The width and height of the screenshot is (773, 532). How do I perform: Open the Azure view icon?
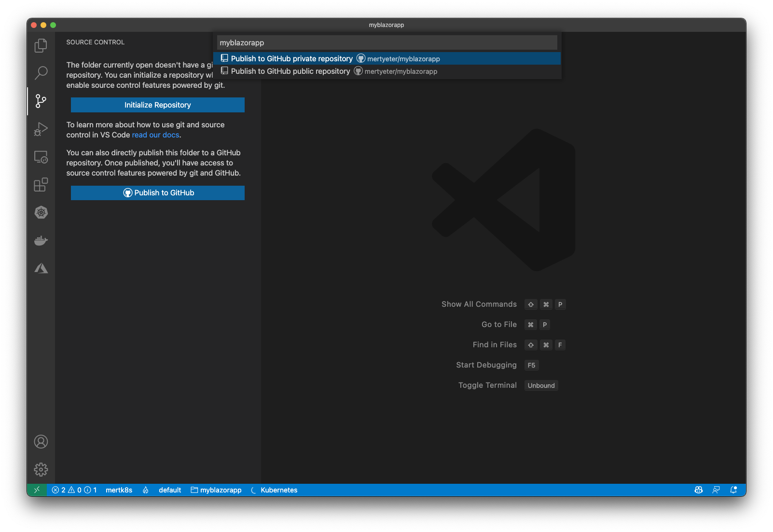click(x=41, y=268)
